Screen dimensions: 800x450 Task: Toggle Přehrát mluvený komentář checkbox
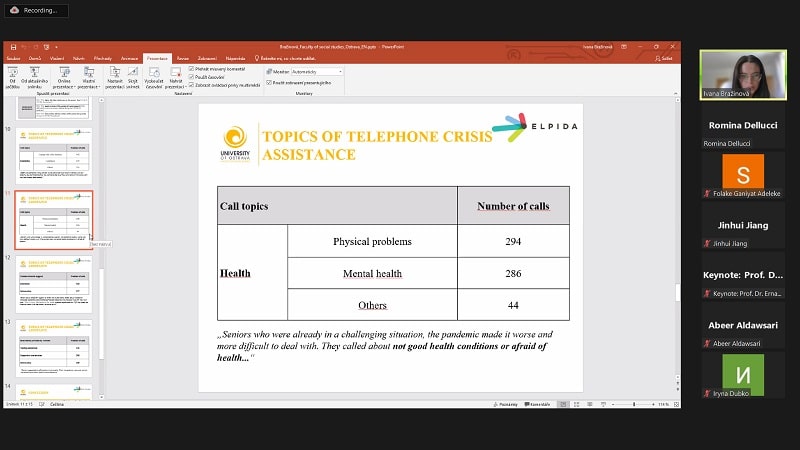pos(191,69)
